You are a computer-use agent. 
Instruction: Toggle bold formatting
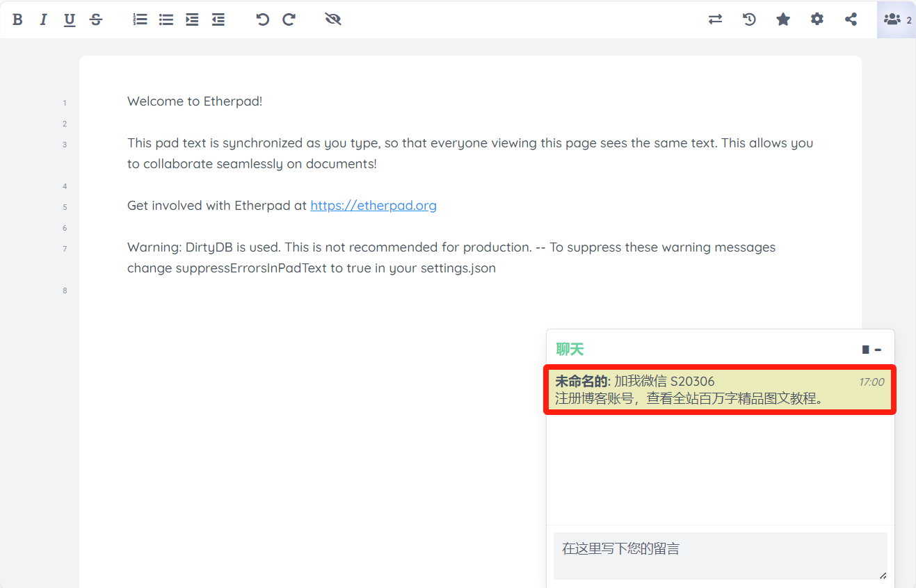tap(17, 19)
